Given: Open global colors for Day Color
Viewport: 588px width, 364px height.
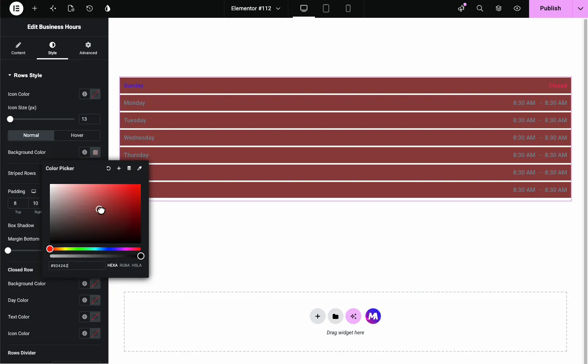Looking at the screenshot, I should (85, 300).
